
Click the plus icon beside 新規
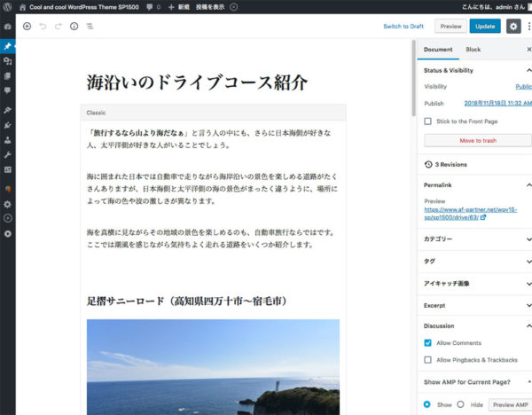point(171,7)
